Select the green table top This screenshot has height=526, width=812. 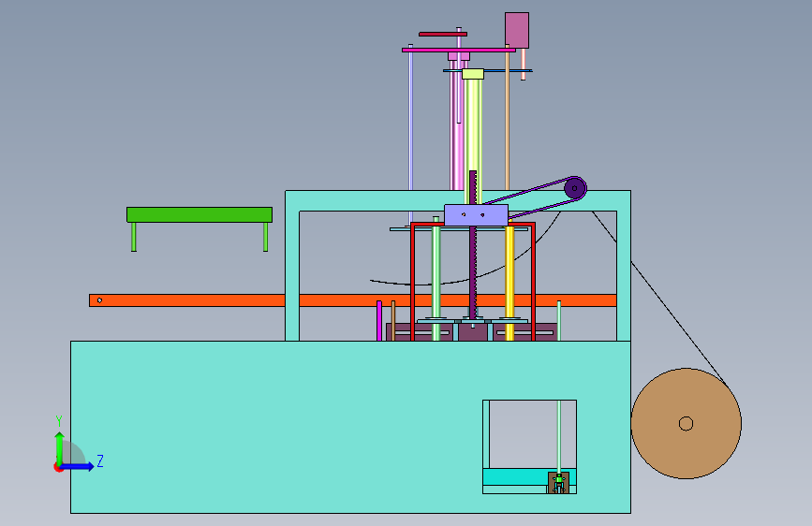[199, 214]
